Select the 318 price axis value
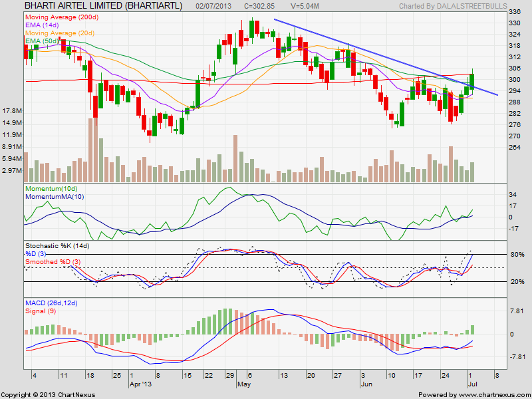The height and width of the screenshot is (399, 532). (x=515, y=46)
